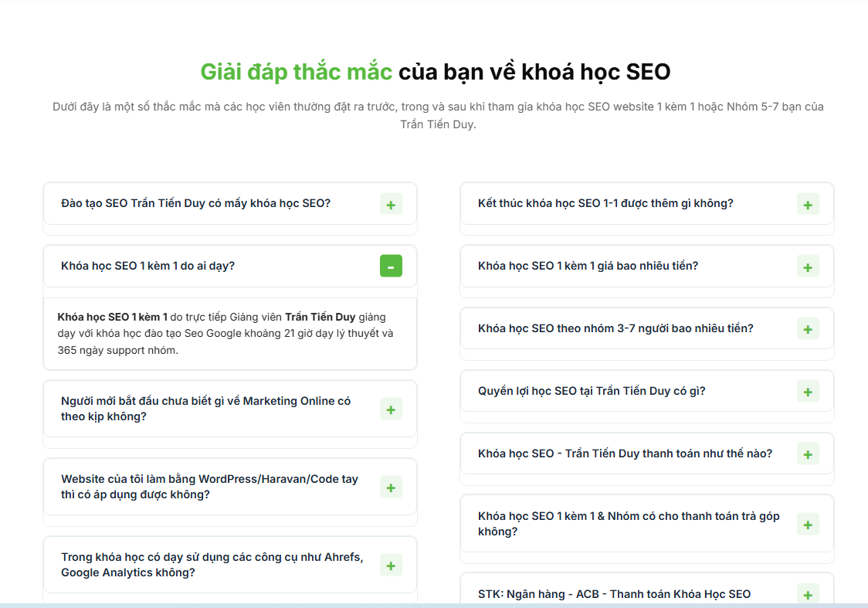Click the plus icon for the Marketing Online beginner question
This screenshot has width=868, height=608.
392,409
